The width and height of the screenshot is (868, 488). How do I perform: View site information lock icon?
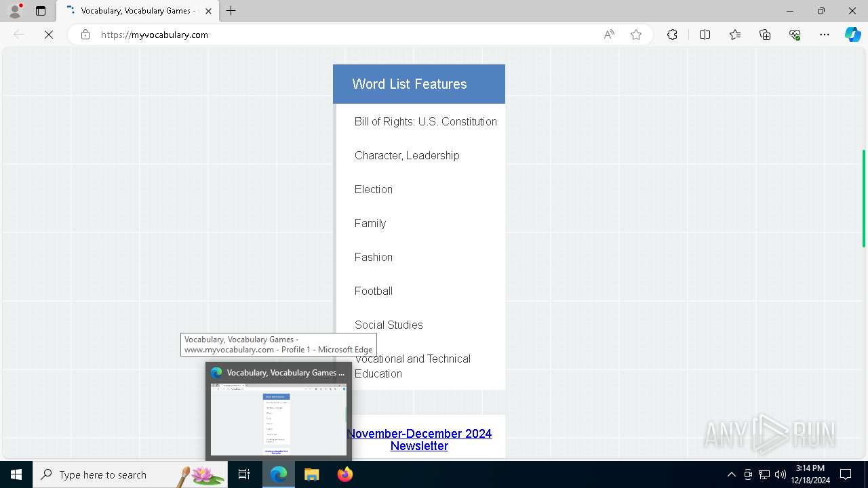(x=85, y=35)
